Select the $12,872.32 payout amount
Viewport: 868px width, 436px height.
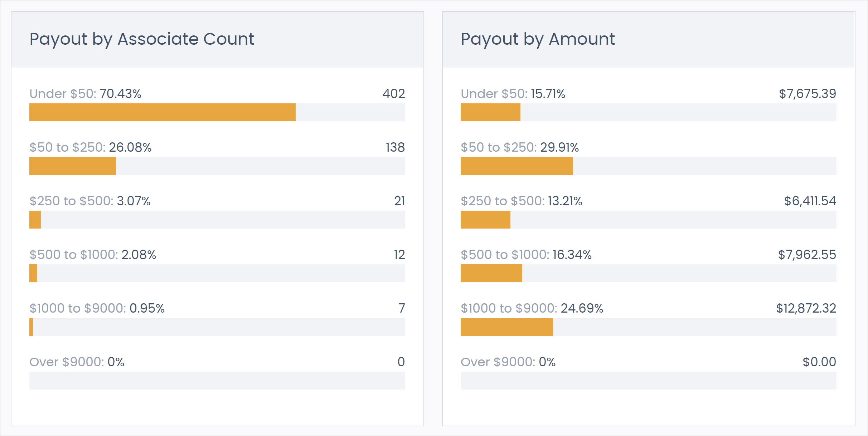(x=806, y=308)
